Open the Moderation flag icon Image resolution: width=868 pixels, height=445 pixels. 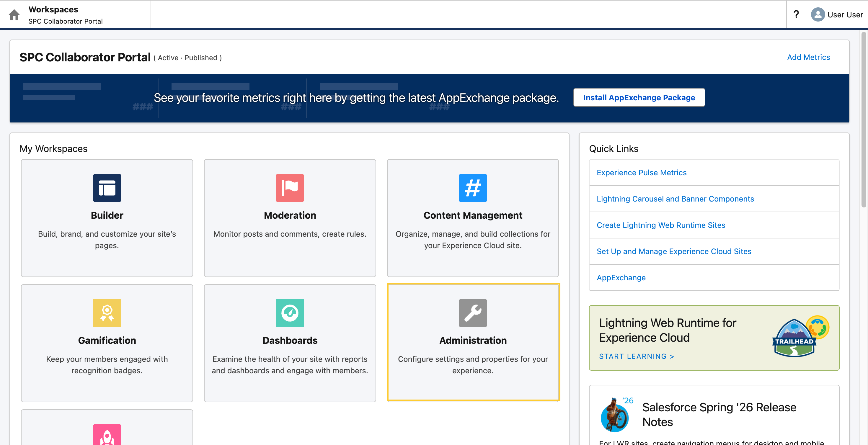point(290,188)
